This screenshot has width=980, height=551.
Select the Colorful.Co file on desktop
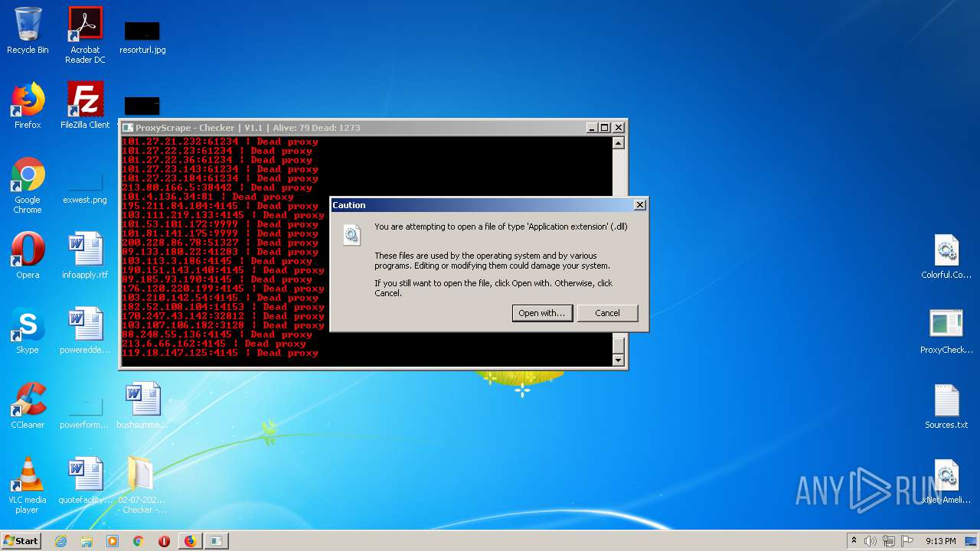946,257
